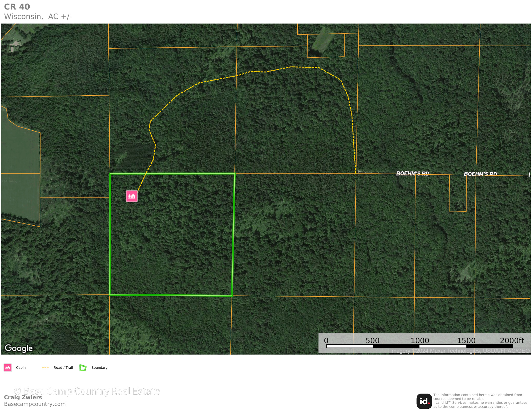
Task: Click the "Wisconsin, AC +/-" subtitle
Action: [38, 16]
